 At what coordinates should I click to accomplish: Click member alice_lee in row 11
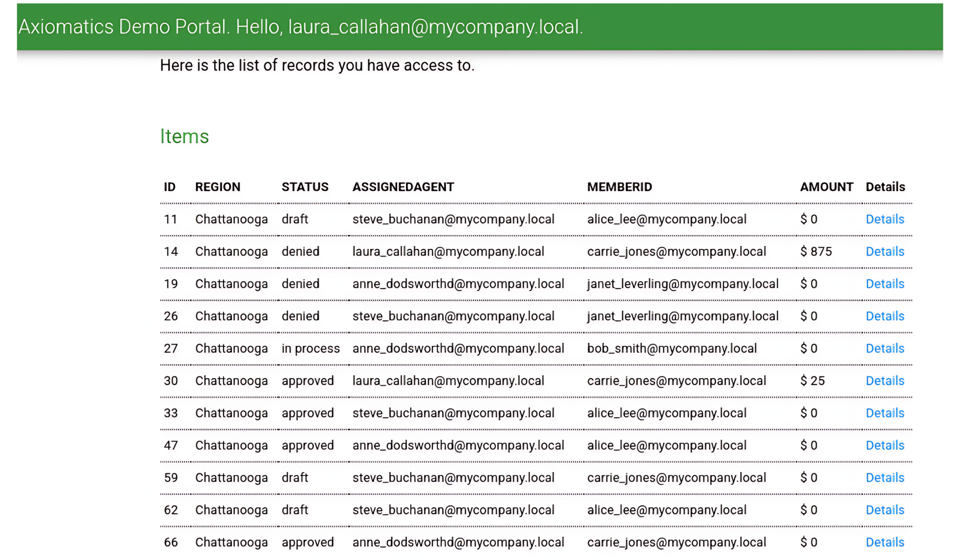(x=667, y=219)
